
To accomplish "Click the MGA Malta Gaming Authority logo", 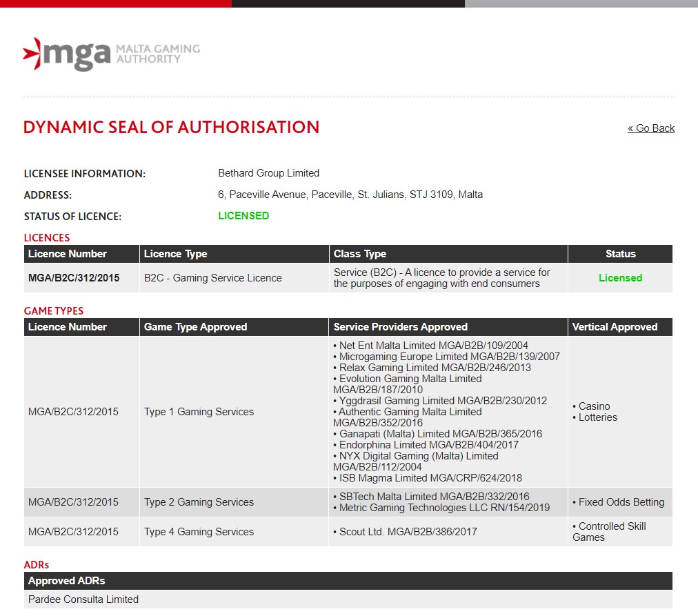I will point(111,54).
